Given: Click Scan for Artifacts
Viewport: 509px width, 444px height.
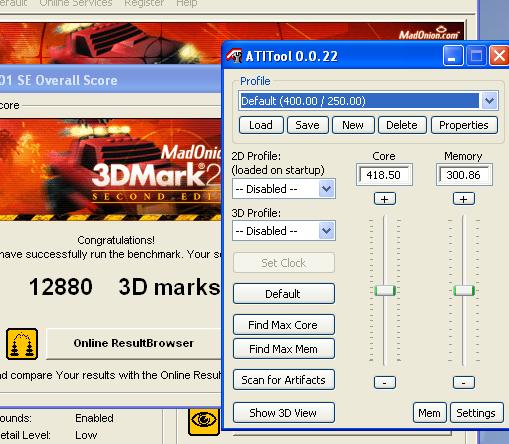Looking at the screenshot, I should (283, 380).
